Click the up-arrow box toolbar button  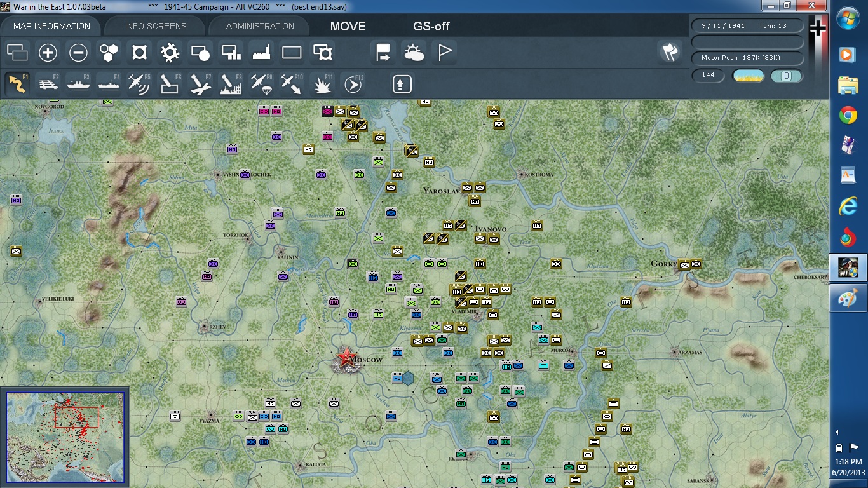(x=402, y=84)
